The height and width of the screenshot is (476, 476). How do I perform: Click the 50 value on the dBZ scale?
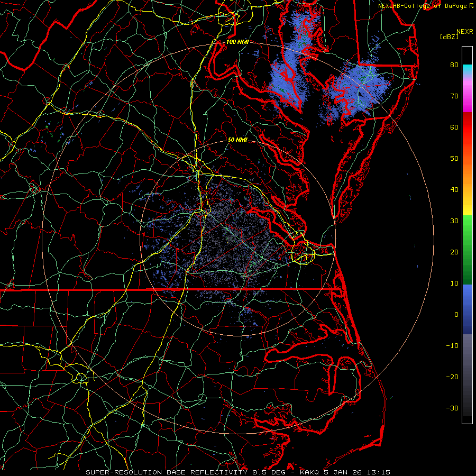click(454, 159)
